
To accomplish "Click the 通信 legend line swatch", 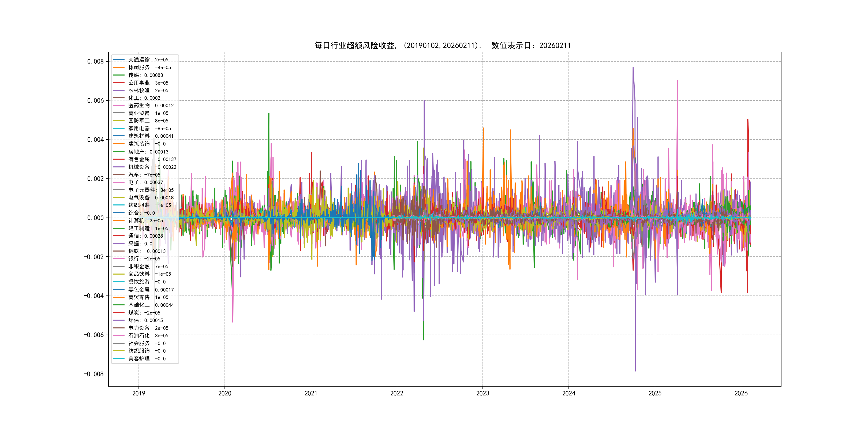I will tap(119, 236).
